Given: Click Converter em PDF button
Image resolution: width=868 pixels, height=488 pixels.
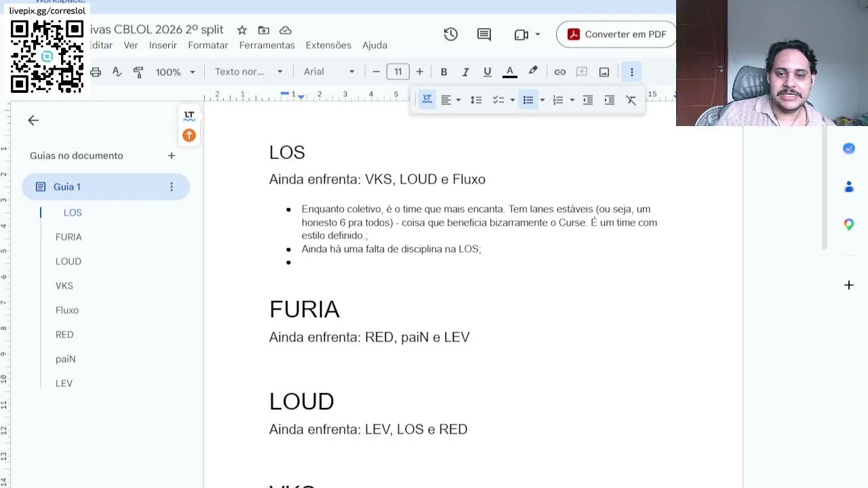Looking at the screenshot, I should 616,35.
